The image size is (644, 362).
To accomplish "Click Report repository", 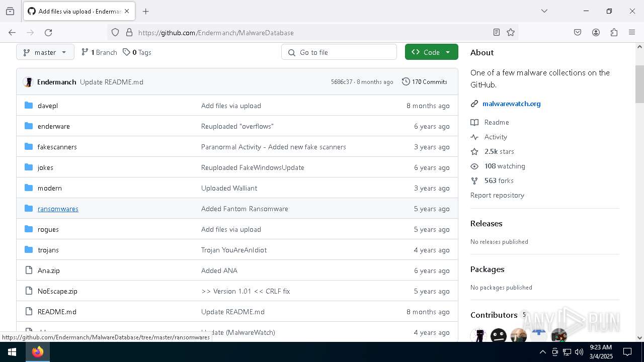I will 497,195.
